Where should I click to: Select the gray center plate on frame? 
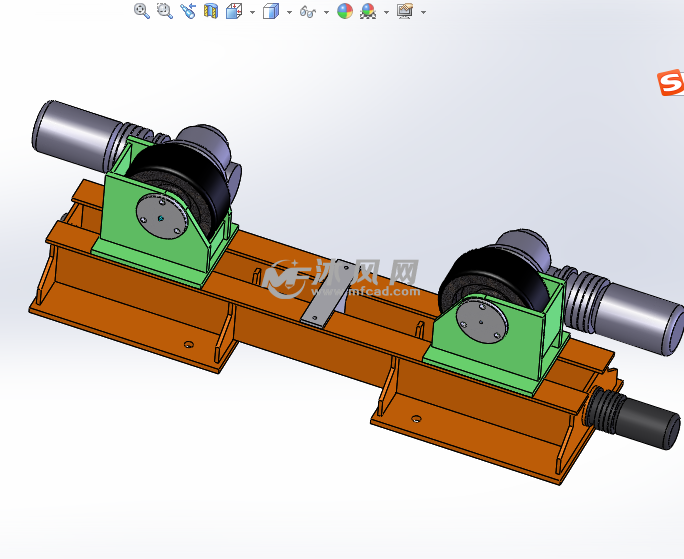[x=330, y=296]
